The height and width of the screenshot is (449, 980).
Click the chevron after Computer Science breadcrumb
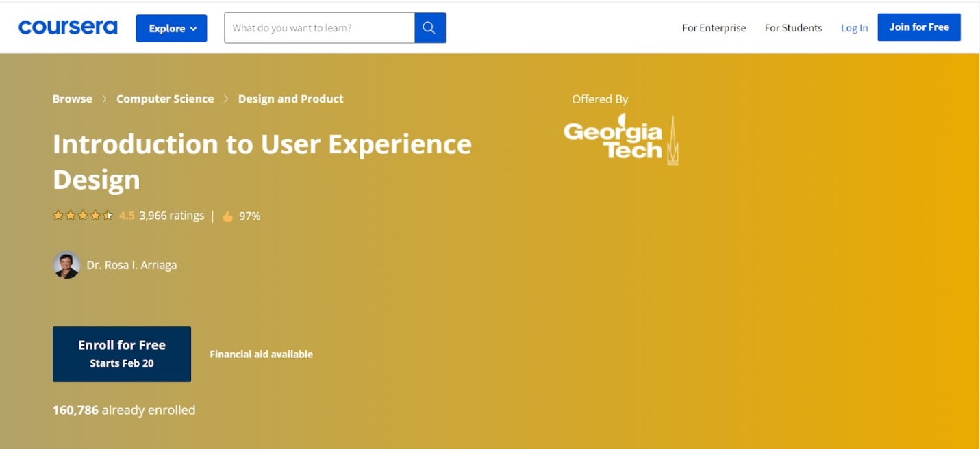226,99
